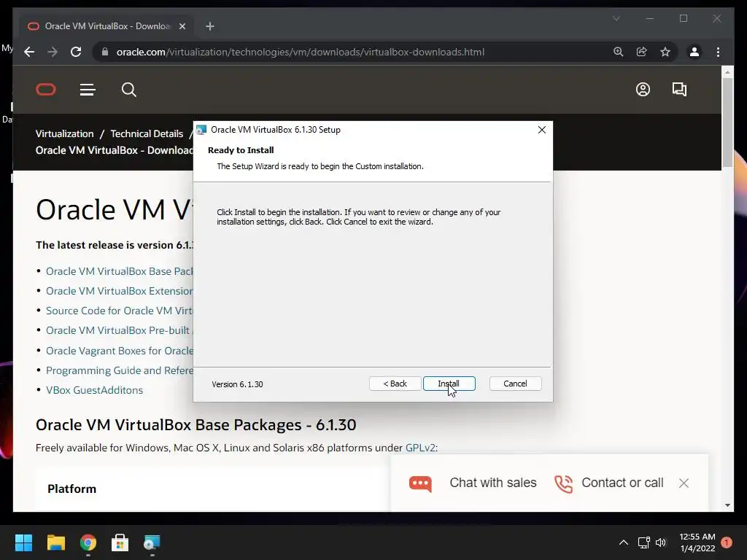Open a new Chrome tab

(x=210, y=26)
